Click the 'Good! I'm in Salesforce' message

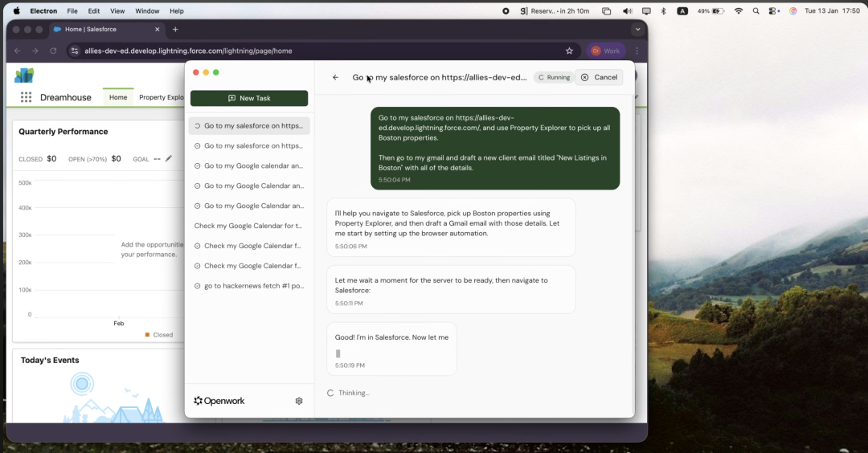[x=391, y=349]
